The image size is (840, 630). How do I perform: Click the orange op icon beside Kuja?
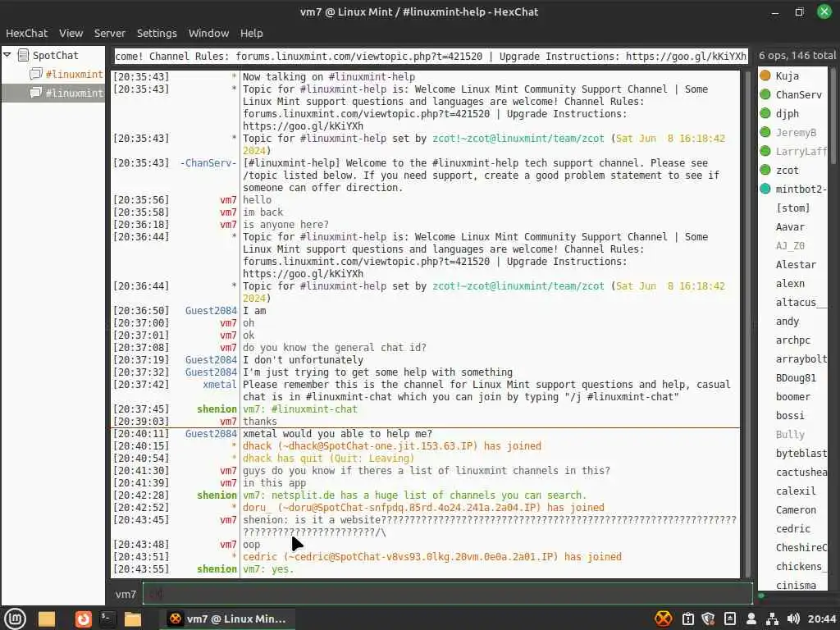[765, 75]
